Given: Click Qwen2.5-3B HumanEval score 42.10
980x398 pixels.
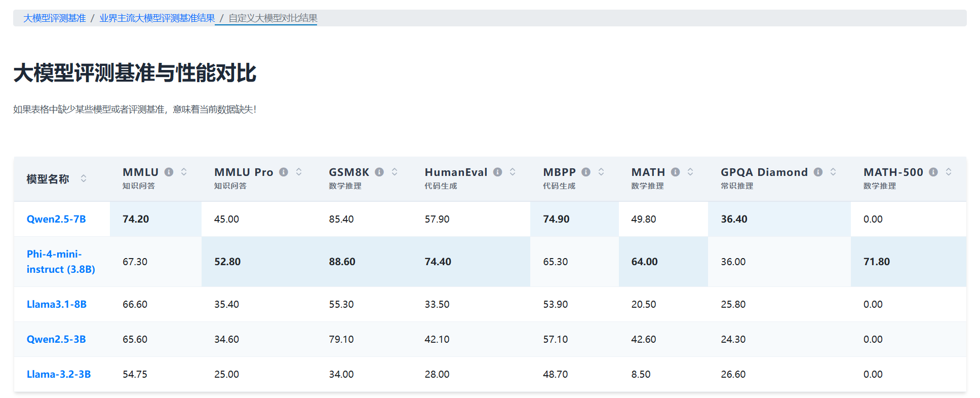Looking at the screenshot, I should (437, 339).
